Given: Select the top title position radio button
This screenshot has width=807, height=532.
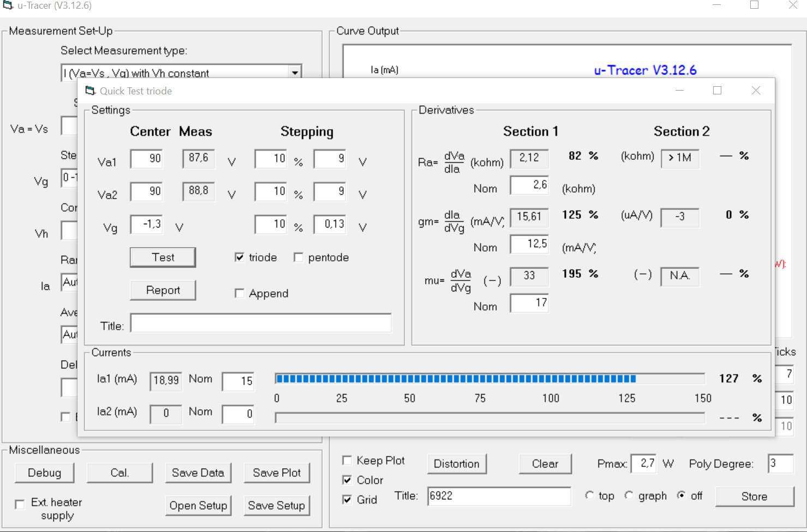Looking at the screenshot, I should coord(589,495).
